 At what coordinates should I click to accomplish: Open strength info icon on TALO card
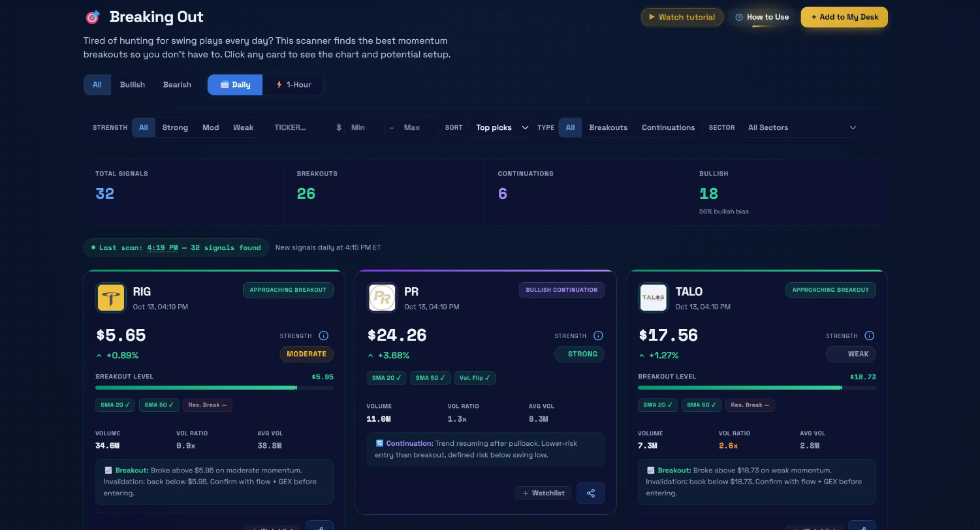(869, 335)
